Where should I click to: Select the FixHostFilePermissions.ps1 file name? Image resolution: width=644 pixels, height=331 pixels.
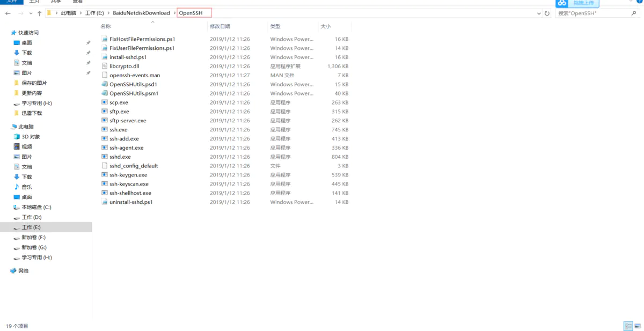click(142, 39)
